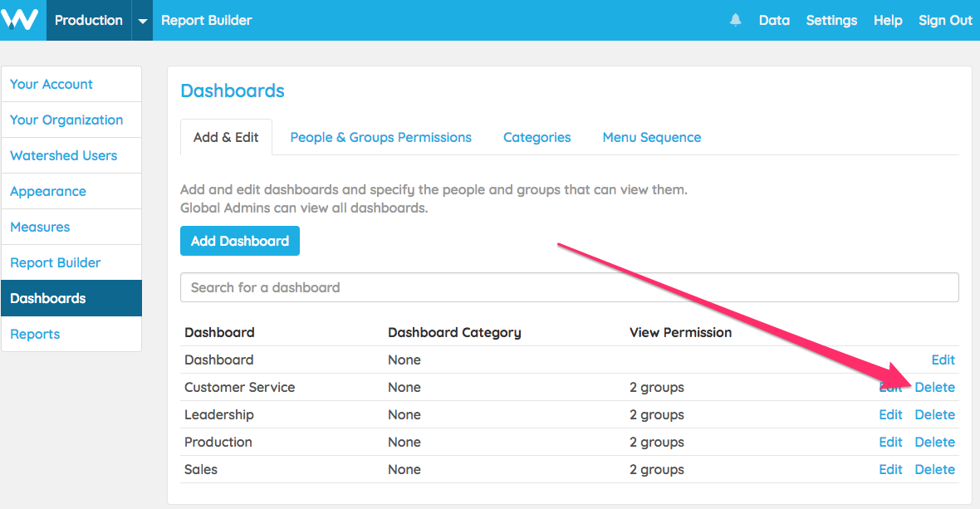Click 2 groups in Leadership row

tap(657, 415)
